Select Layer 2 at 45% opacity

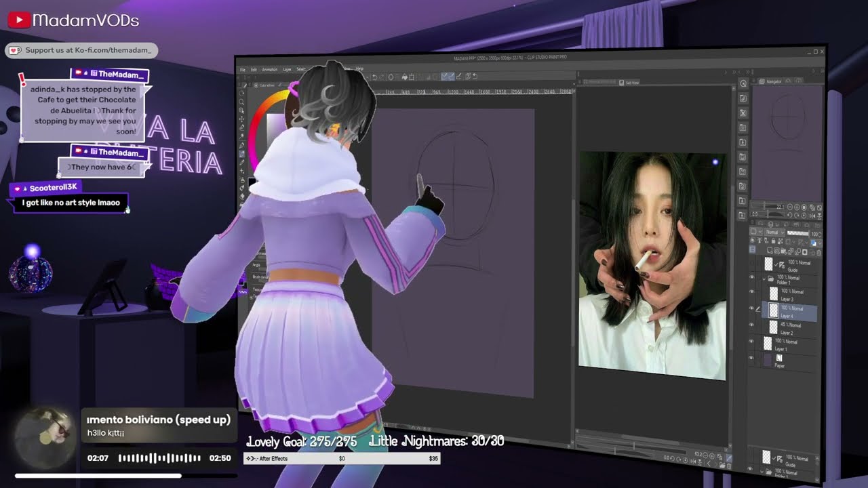(x=789, y=328)
